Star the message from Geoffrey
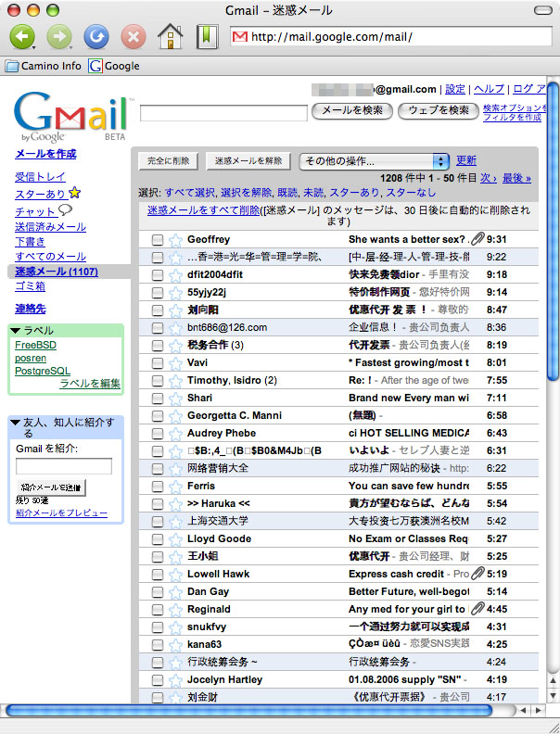560x734 pixels. (175, 240)
